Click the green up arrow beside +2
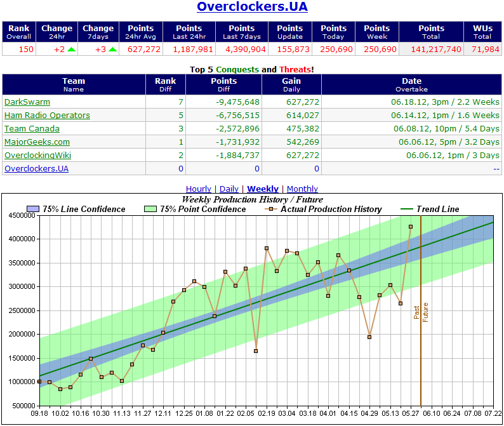504x426 pixels. pyautogui.click(x=71, y=49)
